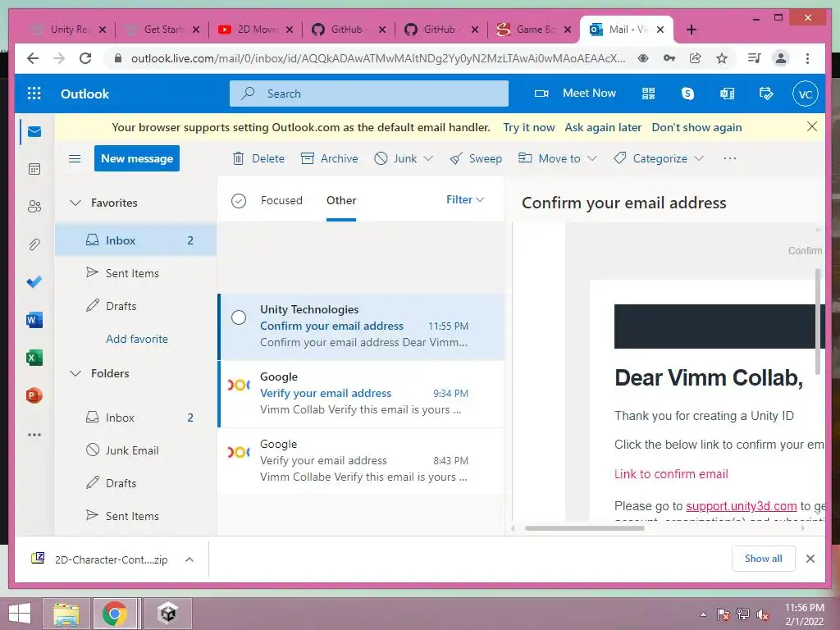This screenshot has width=840, height=630.
Task: Select the Mail icon in left rail
Action: (x=34, y=132)
